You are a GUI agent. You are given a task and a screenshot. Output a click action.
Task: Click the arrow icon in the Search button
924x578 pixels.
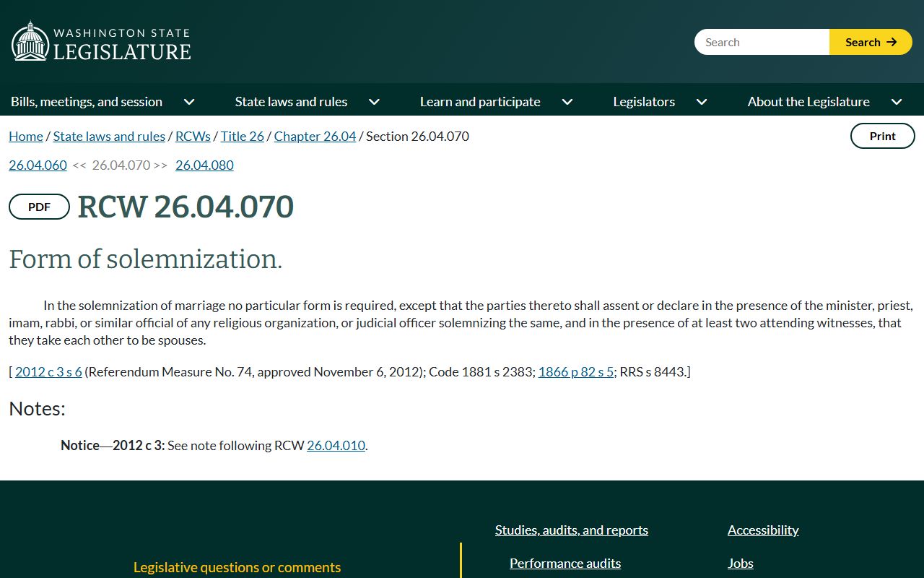point(892,42)
